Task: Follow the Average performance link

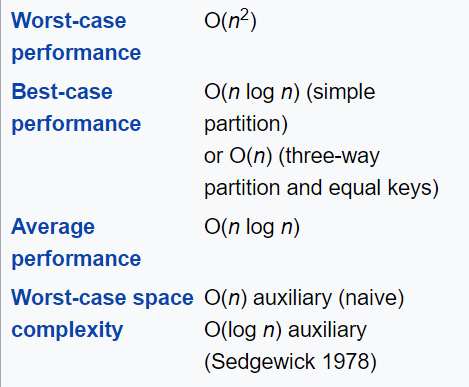Action: (x=76, y=243)
